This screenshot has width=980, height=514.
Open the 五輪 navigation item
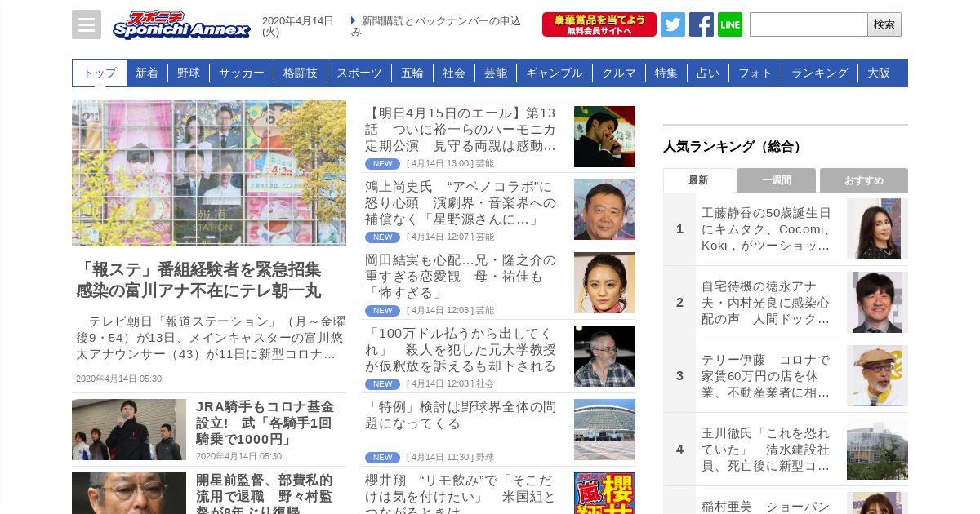click(412, 73)
